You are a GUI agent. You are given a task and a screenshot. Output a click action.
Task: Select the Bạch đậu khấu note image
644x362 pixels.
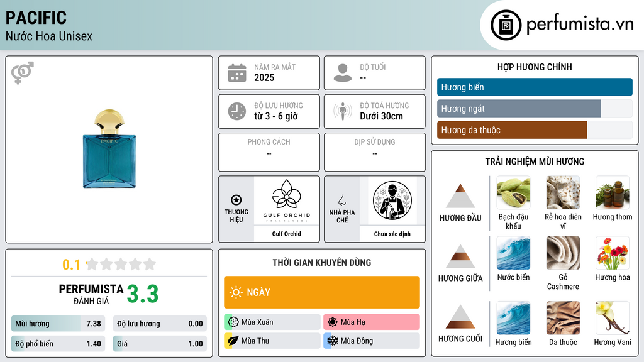point(513,192)
